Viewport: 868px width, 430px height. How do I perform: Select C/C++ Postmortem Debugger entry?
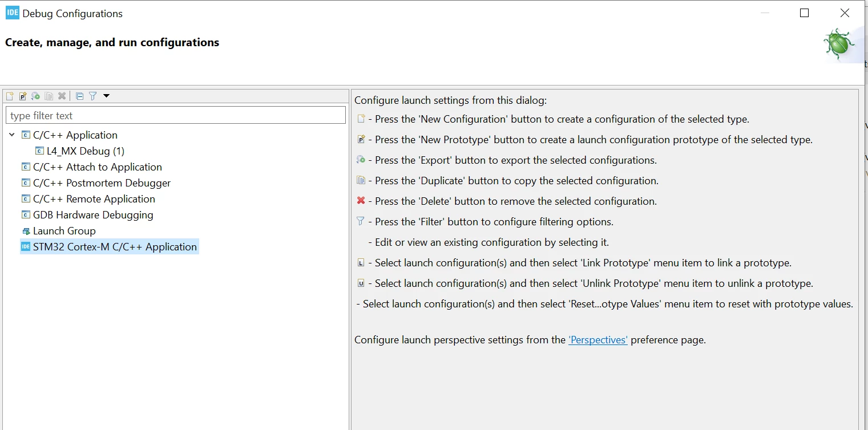[x=102, y=183]
